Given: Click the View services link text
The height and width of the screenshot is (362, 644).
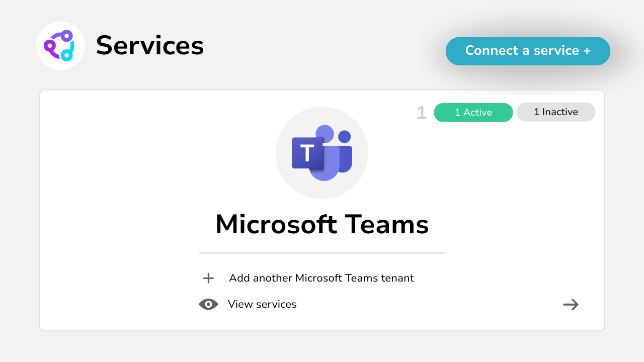Looking at the screenshot, I should (x=263, y=304).
